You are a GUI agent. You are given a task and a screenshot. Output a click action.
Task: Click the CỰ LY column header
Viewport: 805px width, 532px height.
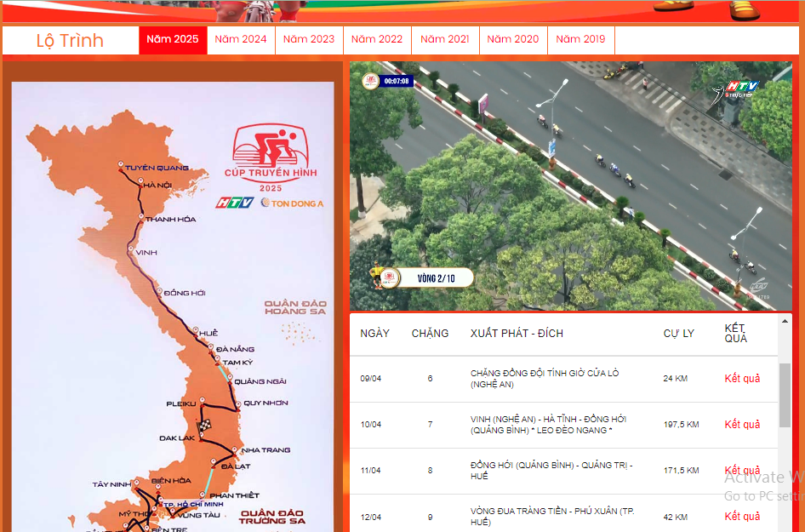(x=678, y=334)
